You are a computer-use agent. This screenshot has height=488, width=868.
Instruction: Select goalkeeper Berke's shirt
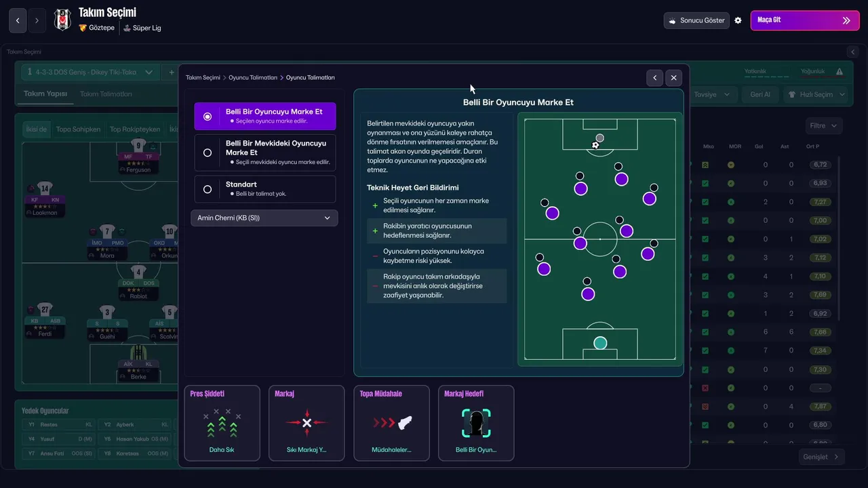pyautogui.click(x=138, y=352)
